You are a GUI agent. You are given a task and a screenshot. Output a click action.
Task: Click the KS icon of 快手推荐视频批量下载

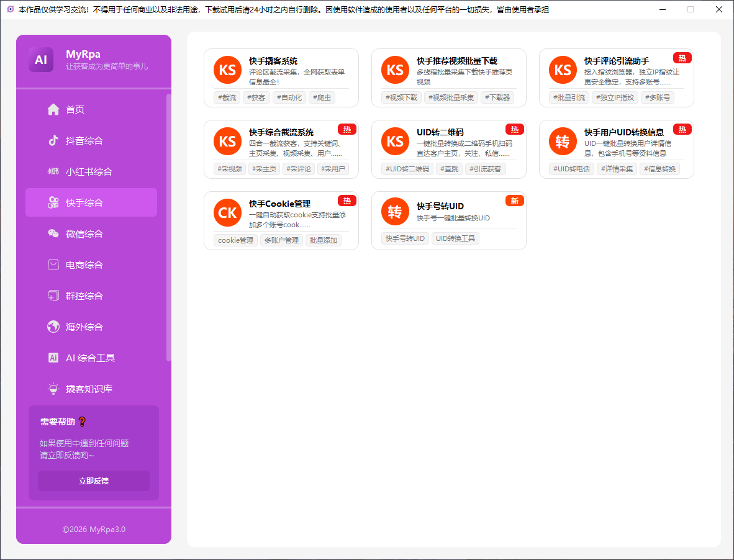pyautogui.click(x=395, y=70)
